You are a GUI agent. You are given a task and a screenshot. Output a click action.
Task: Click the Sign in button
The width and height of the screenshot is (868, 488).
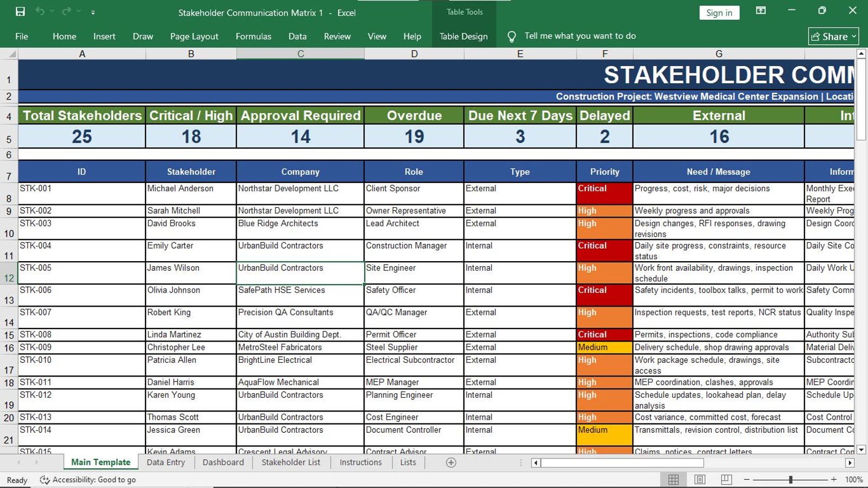click(x=719, y=13)
